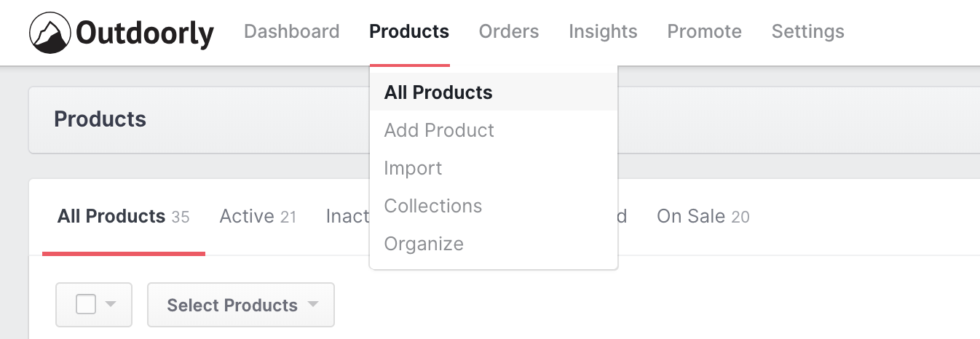
Task: Switch to the Active 21 tab
Action: (x=258, y=216)
